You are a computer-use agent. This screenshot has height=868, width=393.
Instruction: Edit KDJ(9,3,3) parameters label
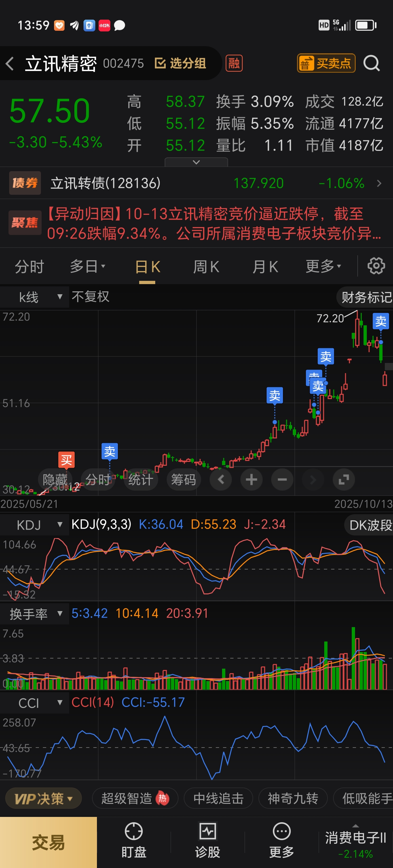[102, 524]
